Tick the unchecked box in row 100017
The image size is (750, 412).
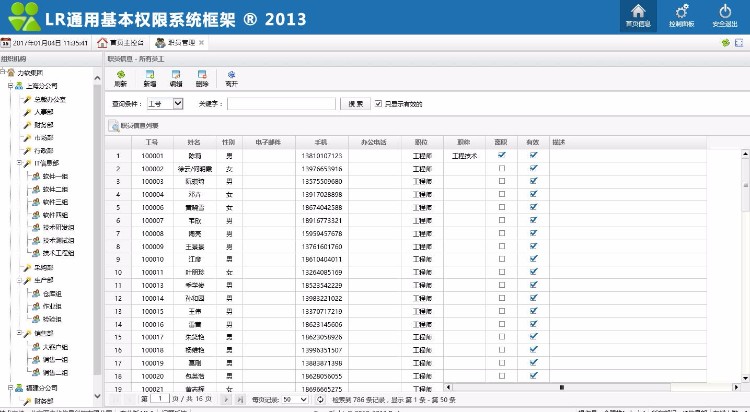501,336
